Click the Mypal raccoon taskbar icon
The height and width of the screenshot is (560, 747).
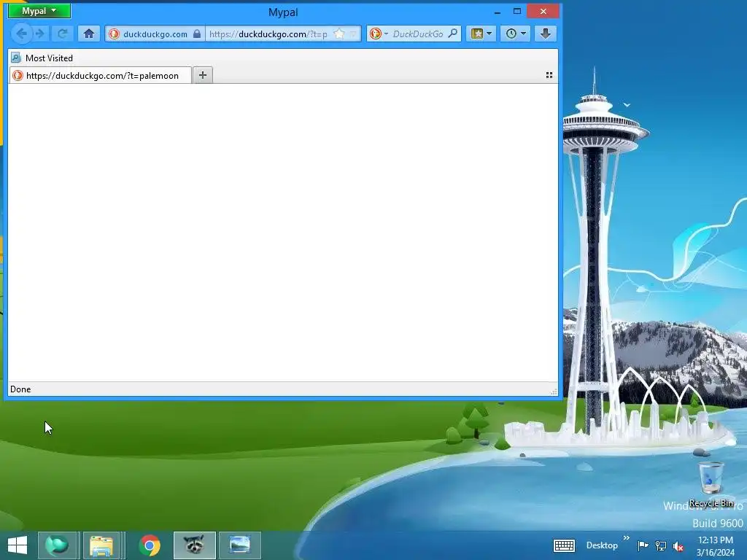194,545
